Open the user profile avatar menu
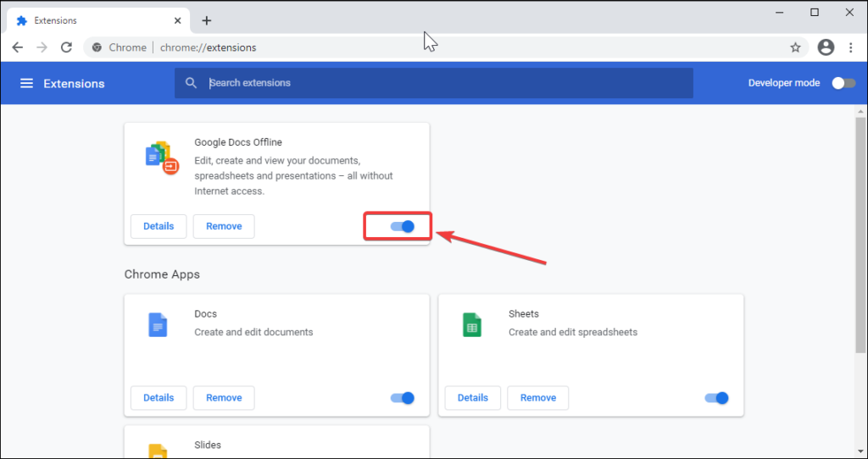868x459 pixels. 826,47
